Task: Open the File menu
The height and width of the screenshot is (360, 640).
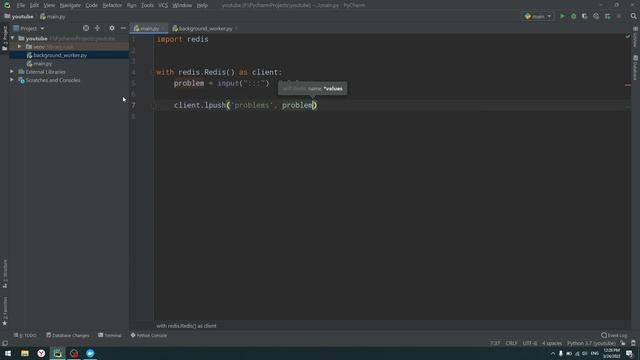Action: click(x=21, y=5)
